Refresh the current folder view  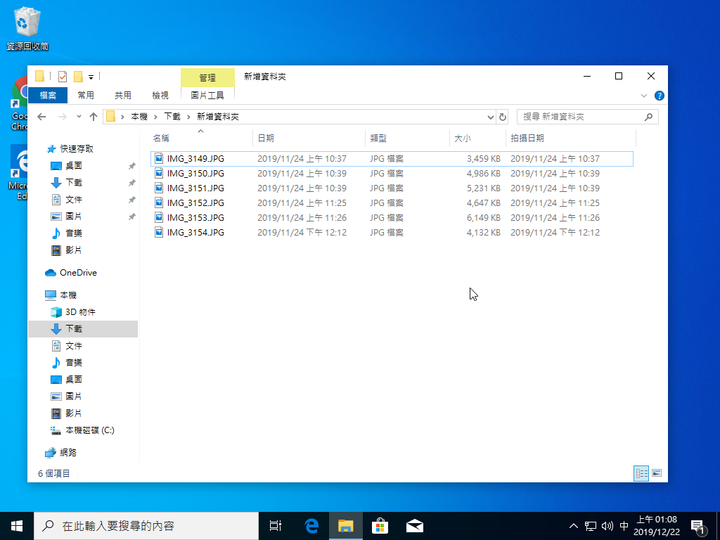click(503, 117)
